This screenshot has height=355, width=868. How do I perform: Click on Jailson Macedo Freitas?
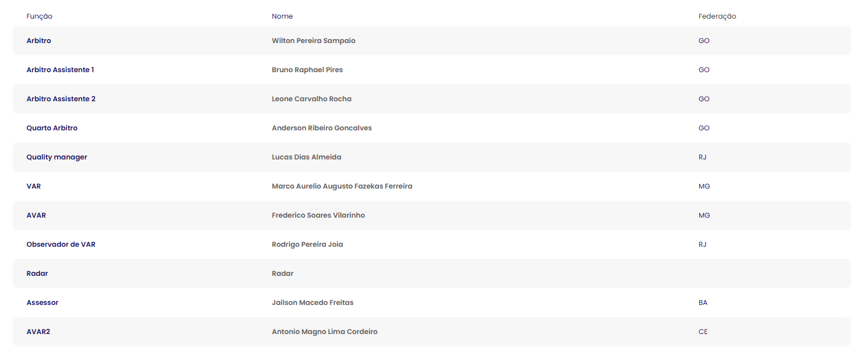click(x=313, y=303)
